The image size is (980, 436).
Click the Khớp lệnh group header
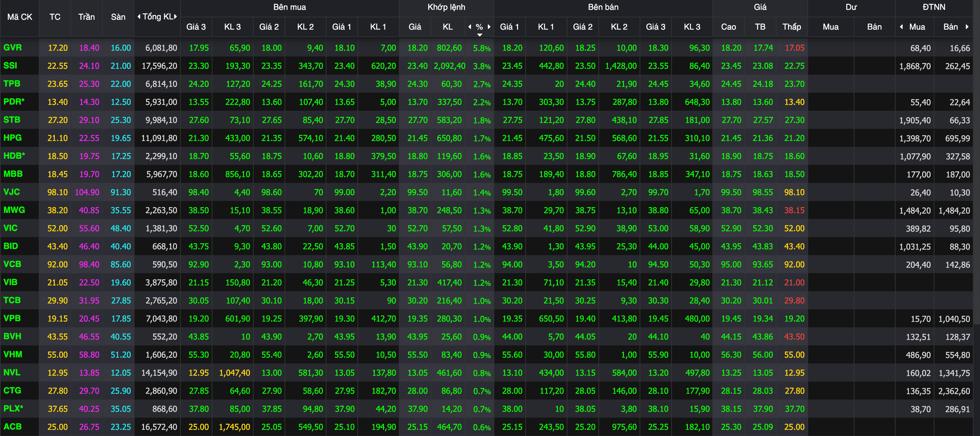click(x=446, y=7)
